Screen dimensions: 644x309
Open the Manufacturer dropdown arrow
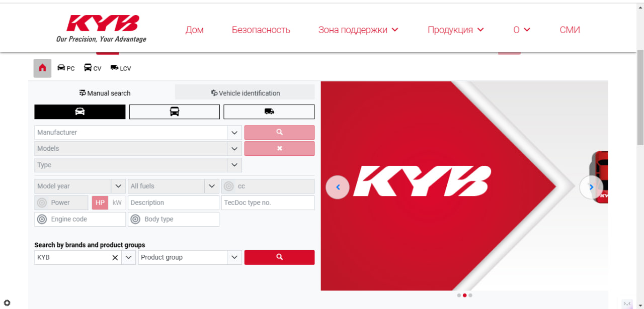click(234, 133)
